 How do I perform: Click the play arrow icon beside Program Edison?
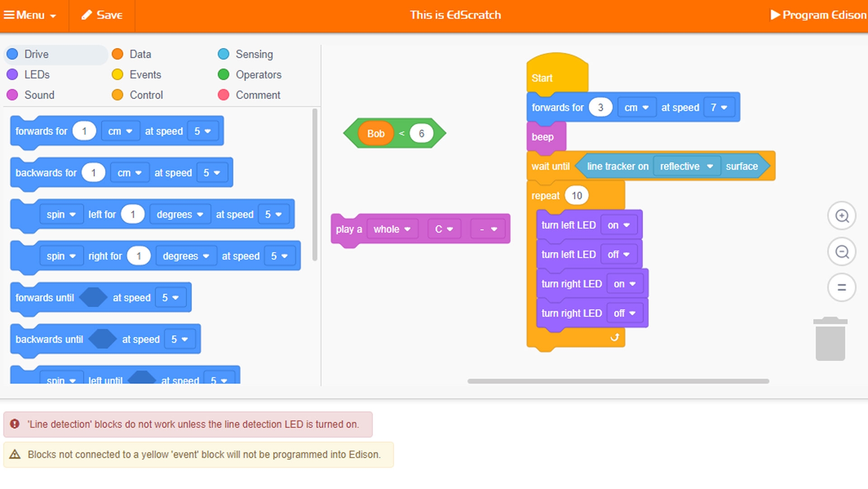point(775,15)
